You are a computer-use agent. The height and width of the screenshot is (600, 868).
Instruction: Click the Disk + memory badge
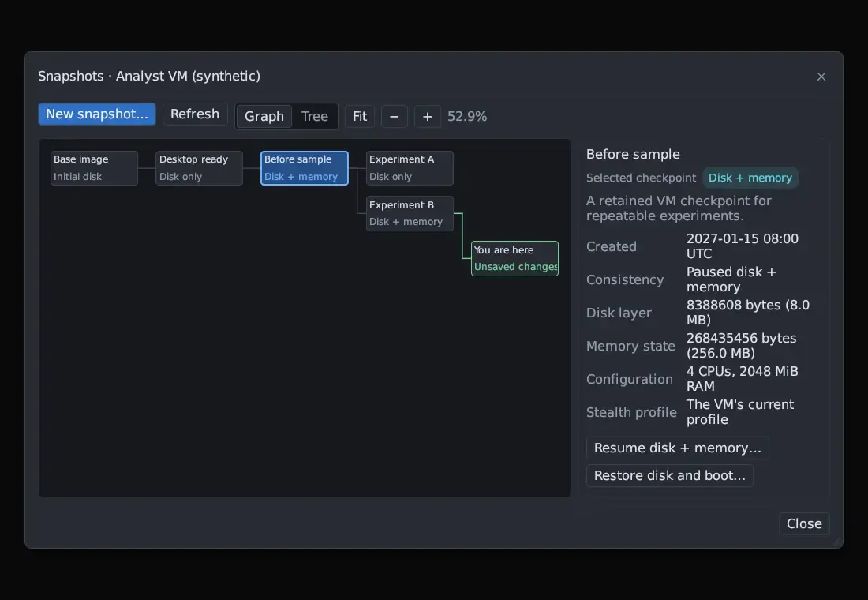pyautogui.click(x=750, y=178)
